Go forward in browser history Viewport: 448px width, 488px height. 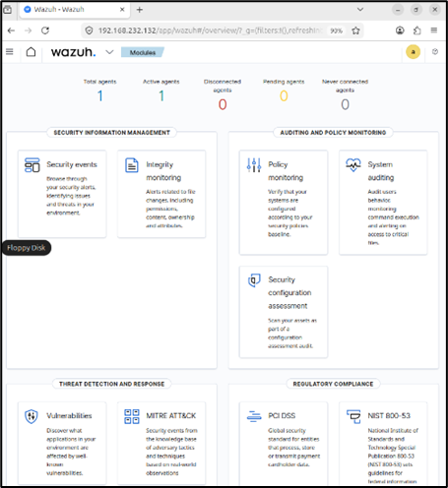(29, 30)
